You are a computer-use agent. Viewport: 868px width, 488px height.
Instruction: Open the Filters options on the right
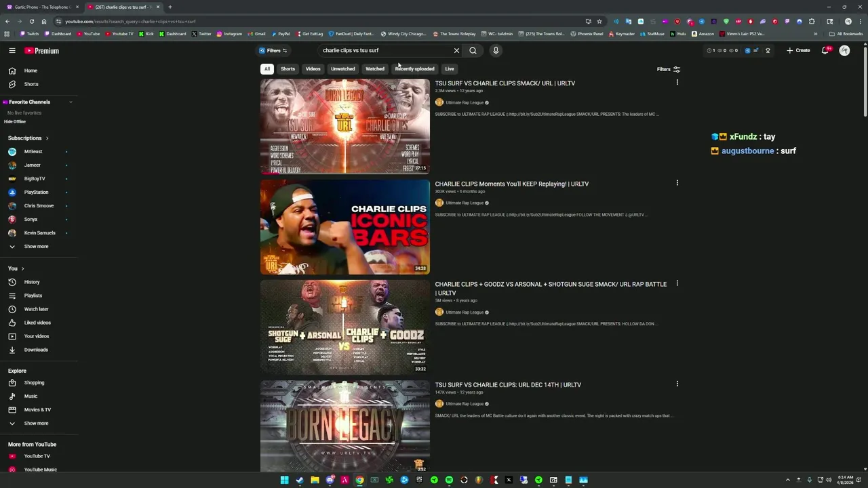pyautogui.click(x=669, y=69)
